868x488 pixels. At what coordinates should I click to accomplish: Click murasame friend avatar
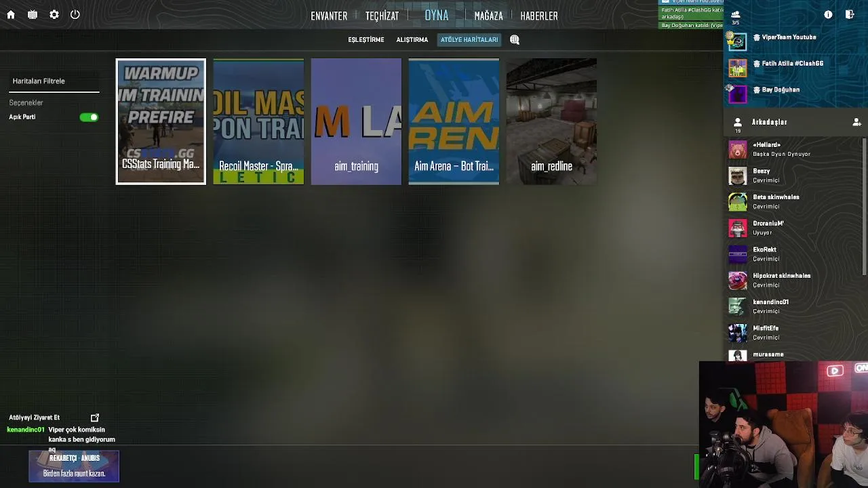click(x=738, y=355)
